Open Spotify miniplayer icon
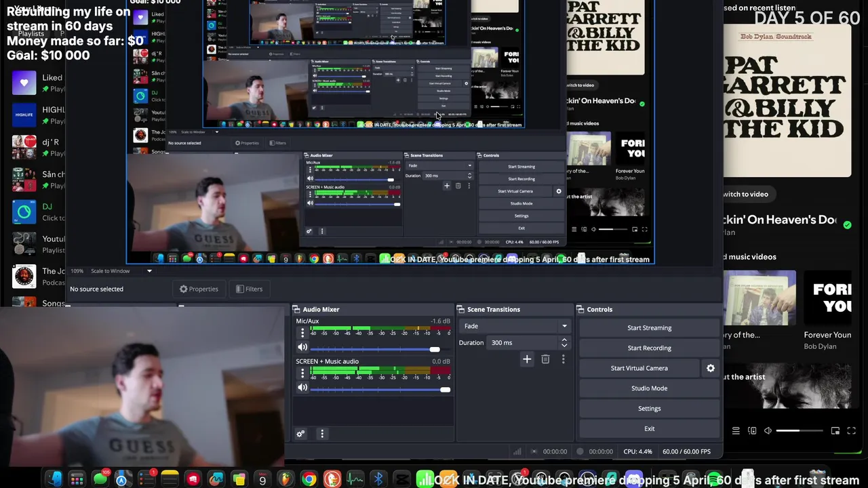This screenshot has height=488, width=868. [835, 430]
